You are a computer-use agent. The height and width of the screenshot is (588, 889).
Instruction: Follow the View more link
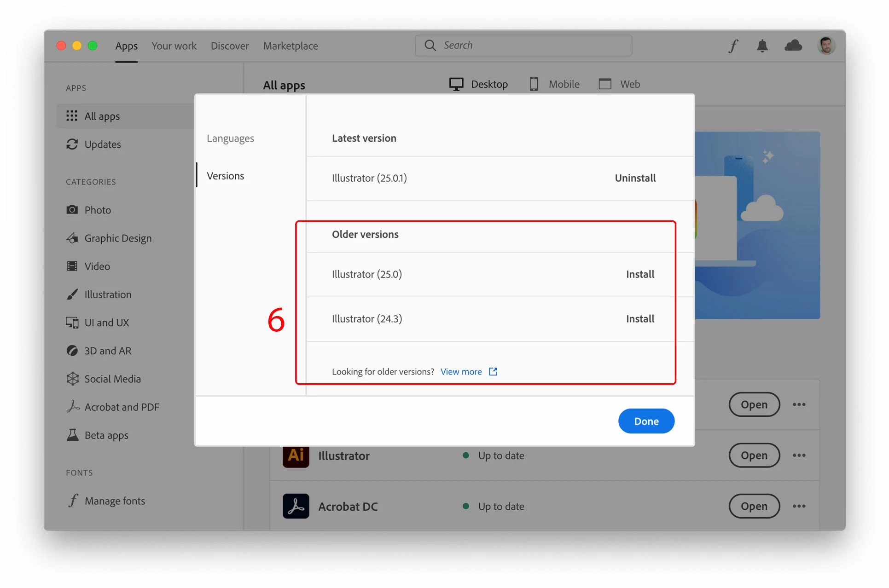point(461,372)
